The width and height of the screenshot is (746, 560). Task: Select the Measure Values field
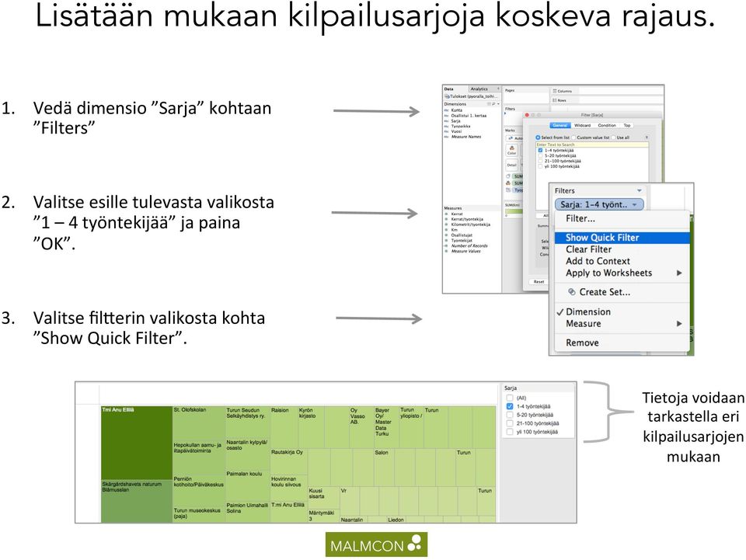tap(465, 251)
